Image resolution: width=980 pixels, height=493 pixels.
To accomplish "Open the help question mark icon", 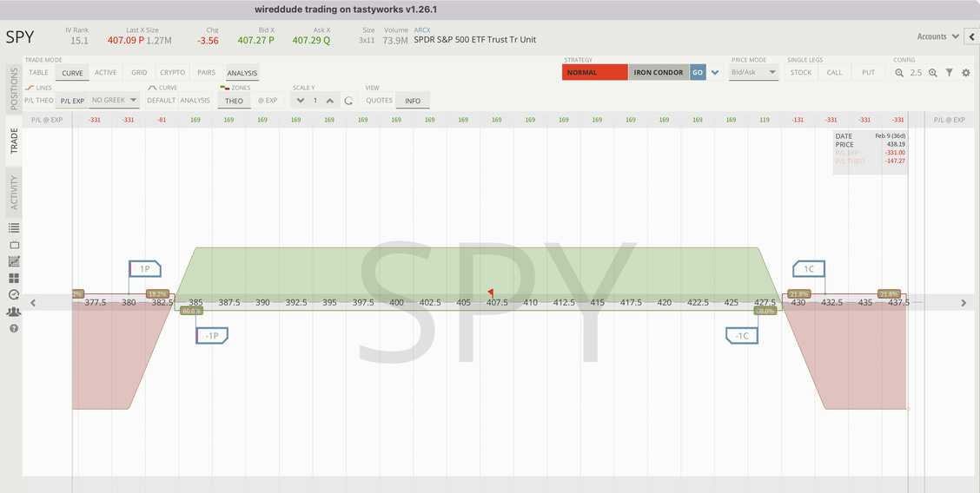I will point(14,327).
